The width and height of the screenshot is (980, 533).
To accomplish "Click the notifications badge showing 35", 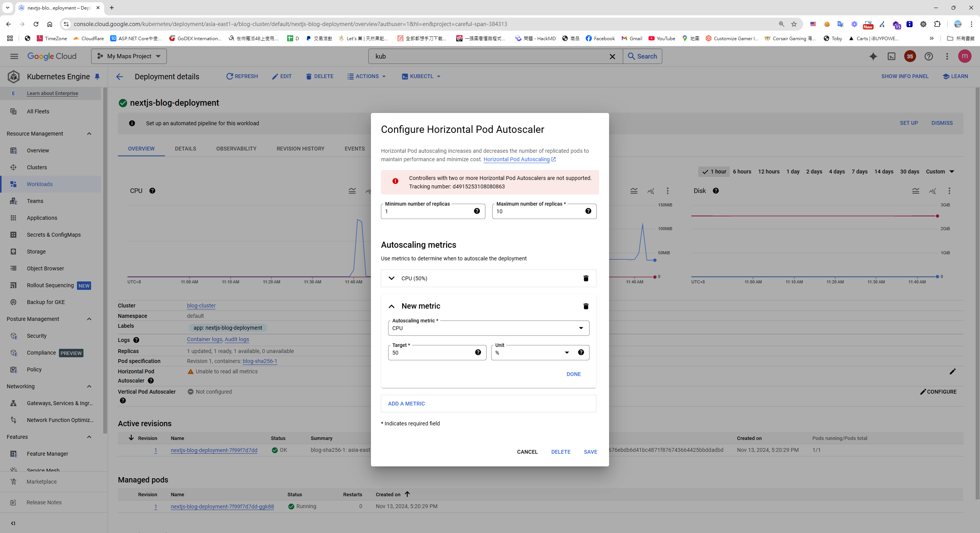I will tap(910, 56).
